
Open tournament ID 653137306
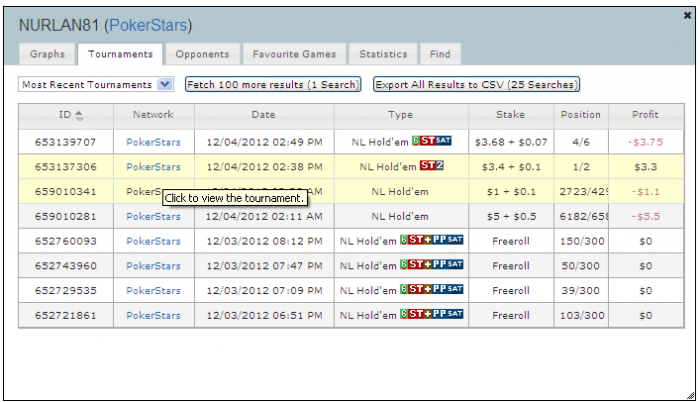[x=66, y=167]
